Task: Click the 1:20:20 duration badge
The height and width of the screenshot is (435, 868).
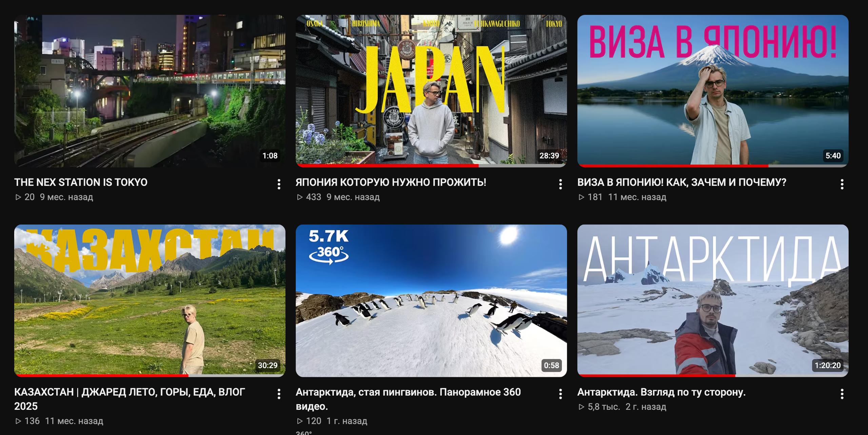Action: [x=828, y=365]
